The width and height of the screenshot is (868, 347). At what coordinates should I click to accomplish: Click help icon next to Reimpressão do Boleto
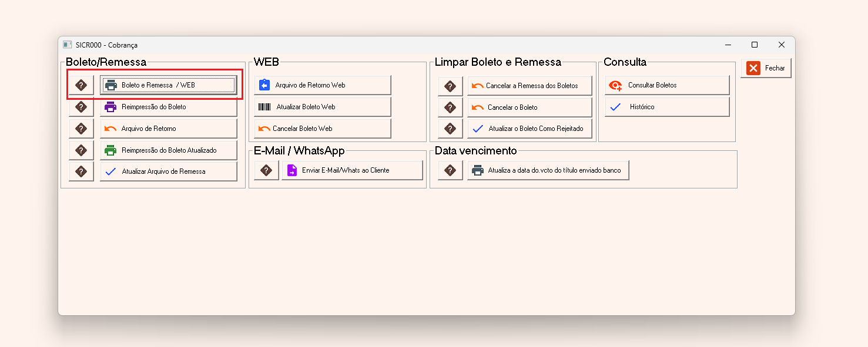coord(81,107)
